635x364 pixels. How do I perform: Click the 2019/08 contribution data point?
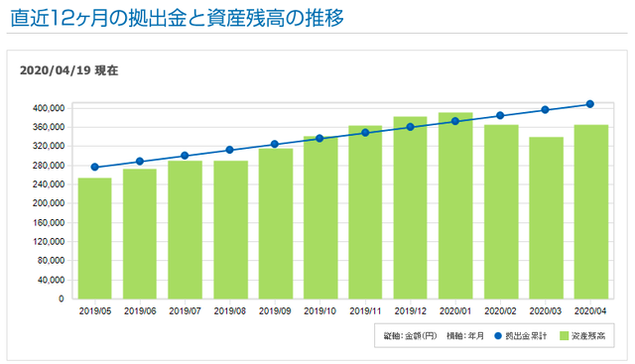[229, 150]
